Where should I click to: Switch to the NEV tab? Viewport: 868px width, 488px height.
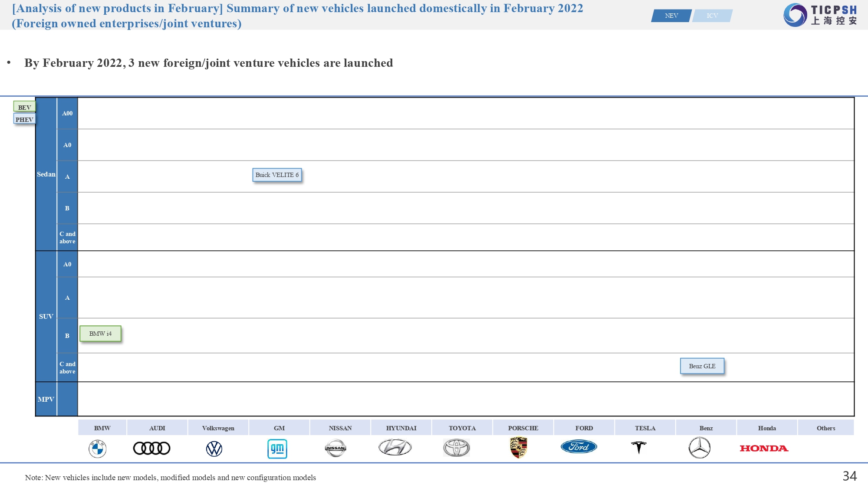point(671,16)
